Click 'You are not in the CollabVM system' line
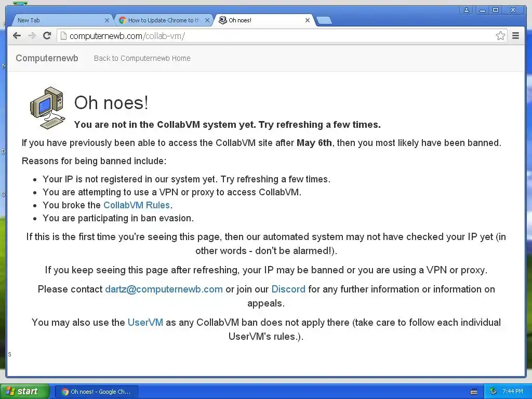 pyautogui.click(x=228, y=125)
